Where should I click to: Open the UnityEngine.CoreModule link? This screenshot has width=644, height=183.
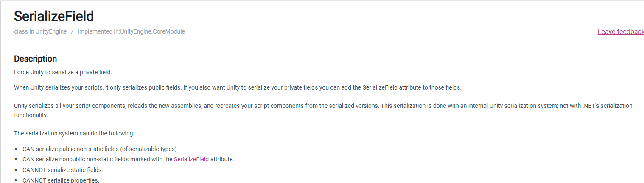click(x=153, y=31)
